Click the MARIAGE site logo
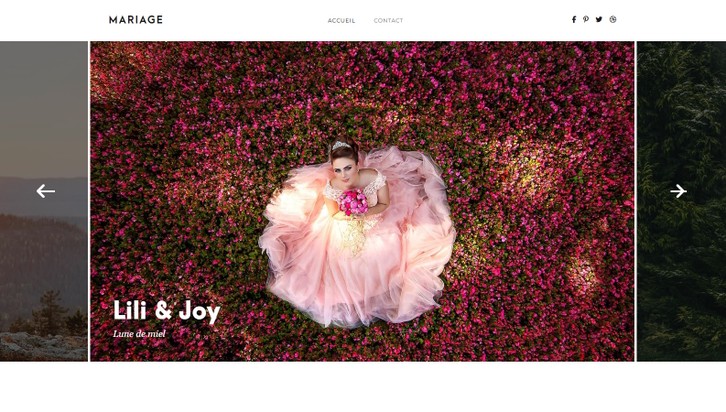The width and height of the screenshot is (726, 412). pos(136,20)
